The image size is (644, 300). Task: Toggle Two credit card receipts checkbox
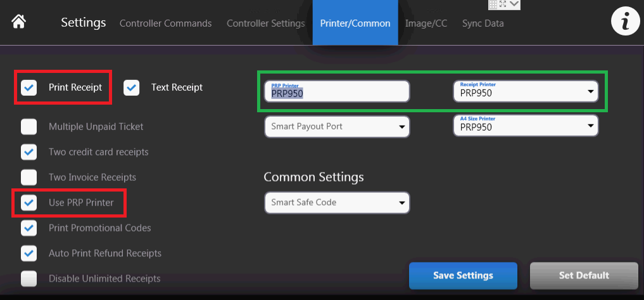pos(28,152)
